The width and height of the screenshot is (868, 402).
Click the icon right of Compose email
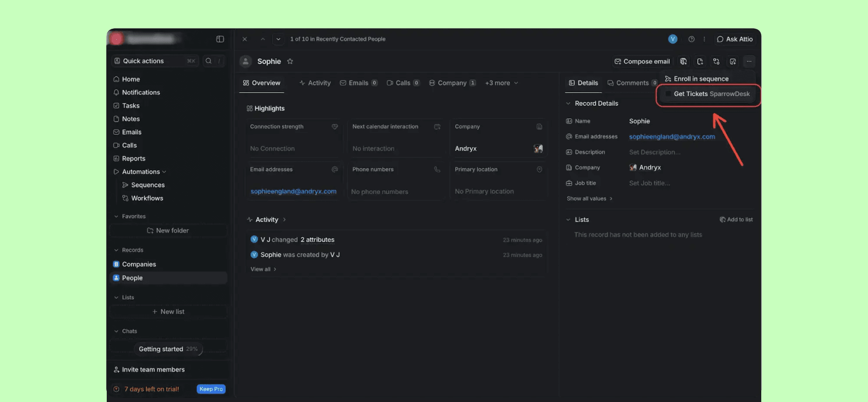pos(683,61)
